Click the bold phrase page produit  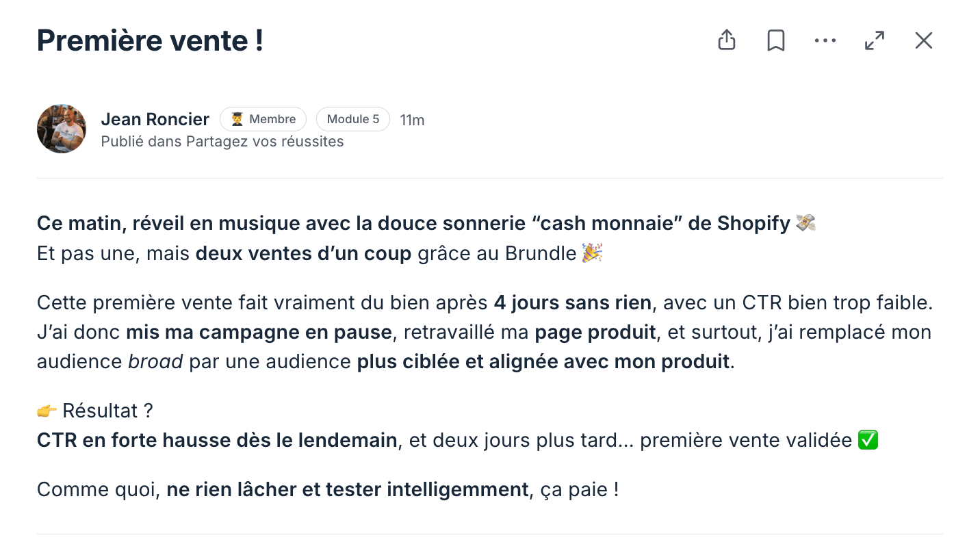pyautogui.click(x=595, y=333)
